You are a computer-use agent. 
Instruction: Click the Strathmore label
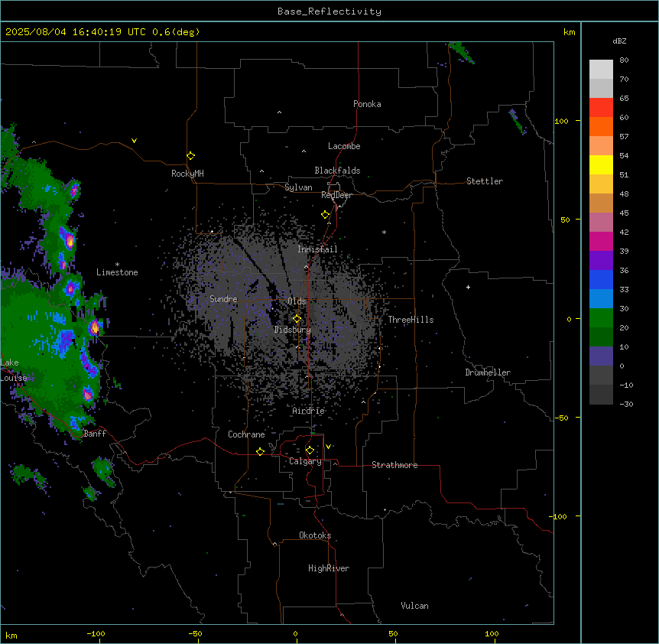(394, 465)
